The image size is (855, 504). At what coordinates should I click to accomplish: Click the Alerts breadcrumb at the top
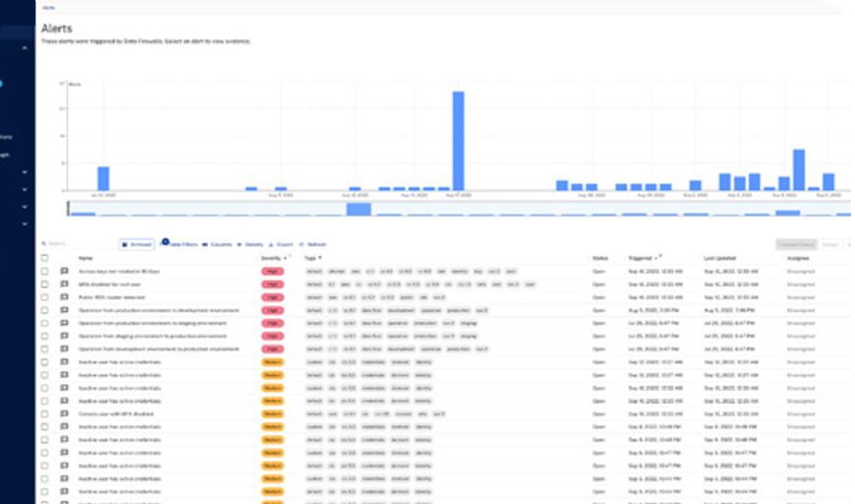(48, 7)
